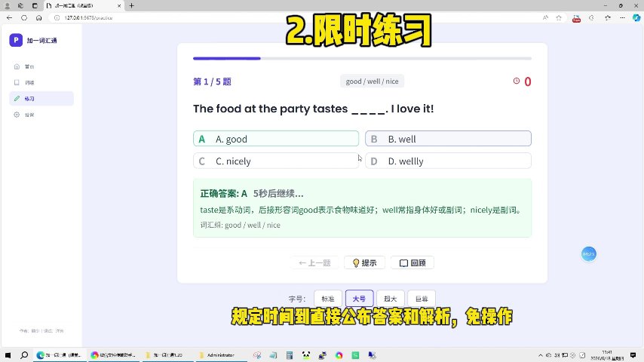The width and height of the screenshot is (644, 362).
Task: Select answer option A. good
Action: point(275,139)
